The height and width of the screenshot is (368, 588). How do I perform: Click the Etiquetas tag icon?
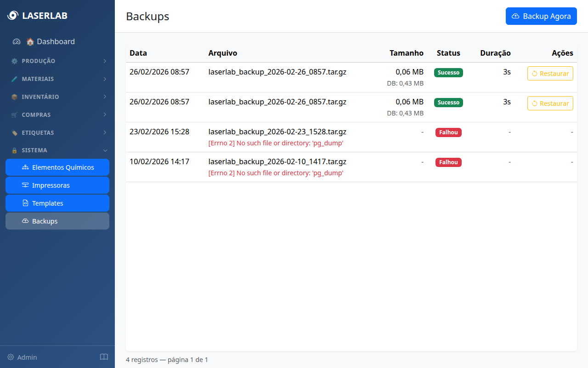14,132
